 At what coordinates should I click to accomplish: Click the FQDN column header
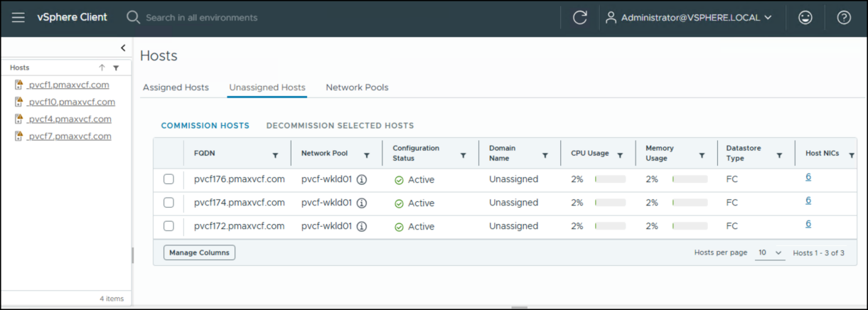pos(203,154)
